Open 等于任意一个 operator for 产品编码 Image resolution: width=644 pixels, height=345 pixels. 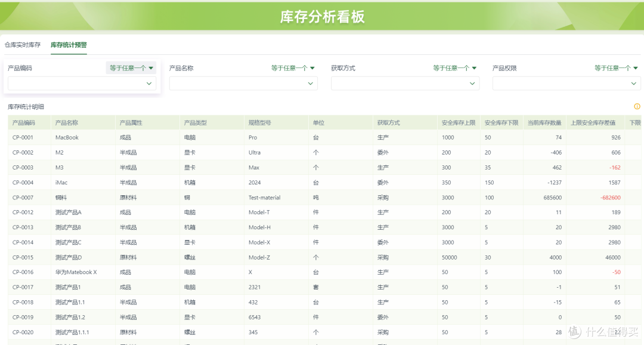[x=131, y=68]
